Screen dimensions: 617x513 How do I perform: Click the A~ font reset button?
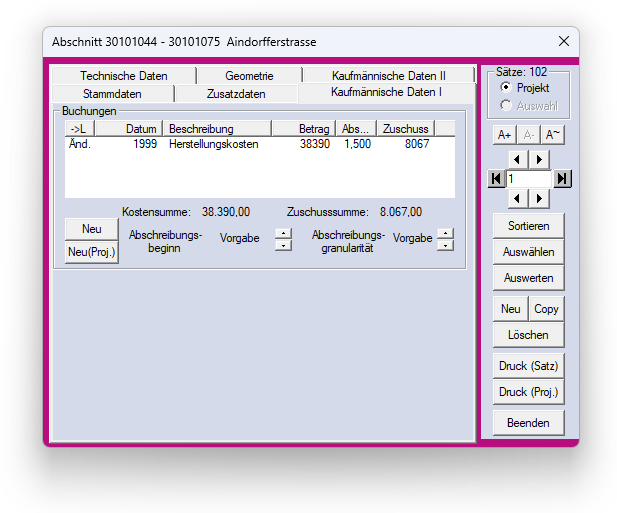[x=553, y=135]
